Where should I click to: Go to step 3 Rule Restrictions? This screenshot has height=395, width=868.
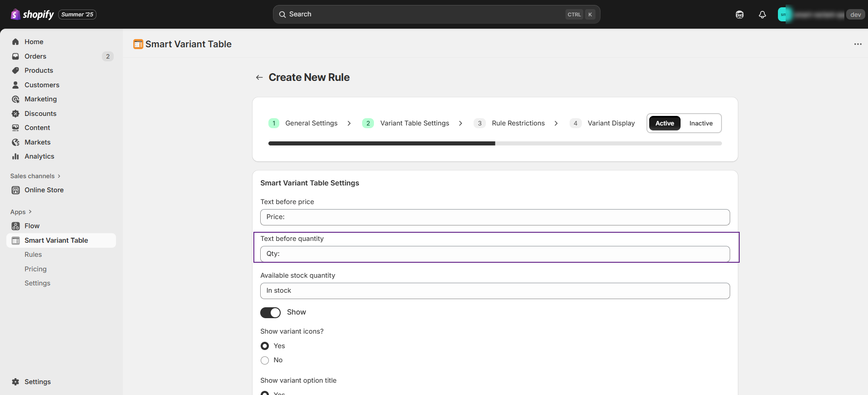(509, 123)
